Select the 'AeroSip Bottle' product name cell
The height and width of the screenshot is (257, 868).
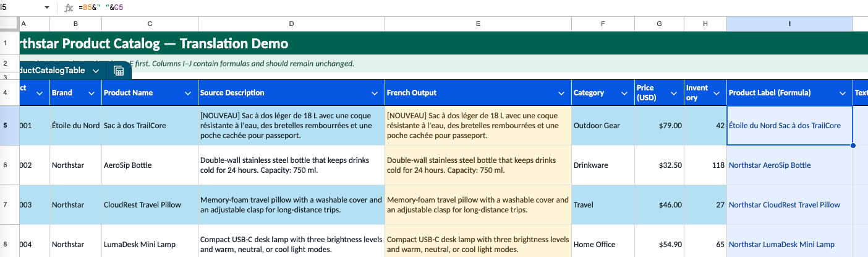click(x=150, y=165)
